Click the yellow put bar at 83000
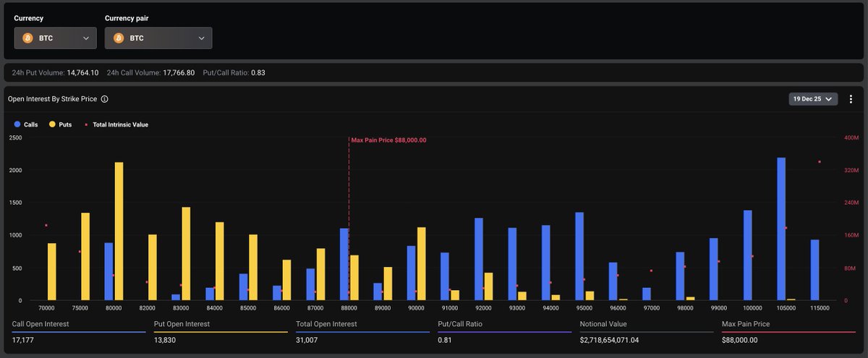868x358 pixels. [x=186, y=253]
